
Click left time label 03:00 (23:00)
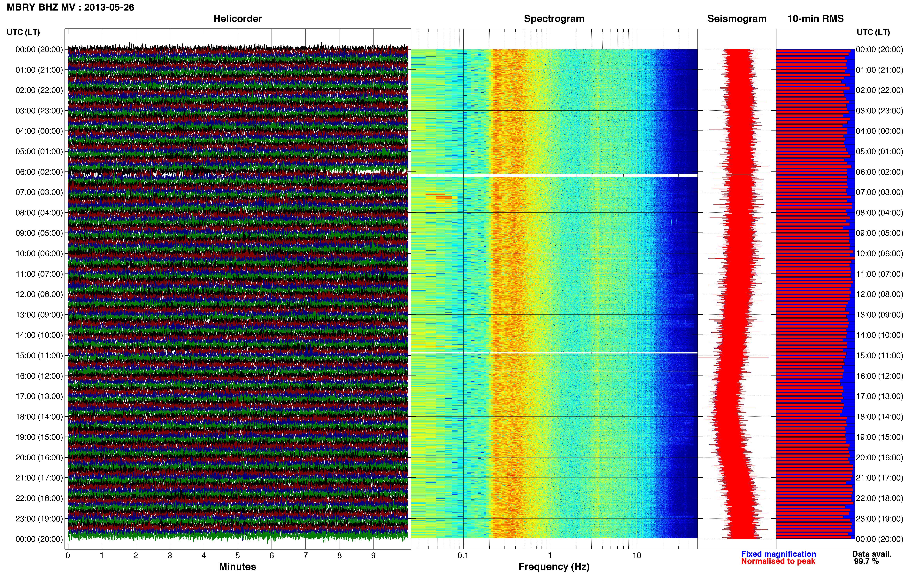(x=39, y=111)
